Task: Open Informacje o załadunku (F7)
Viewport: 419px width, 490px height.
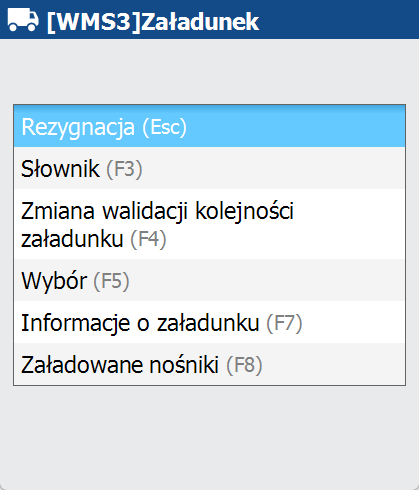Action: [209, 322]
